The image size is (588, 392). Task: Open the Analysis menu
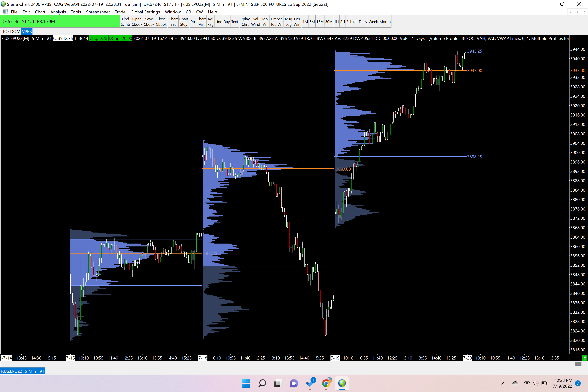tap(58, 12)
